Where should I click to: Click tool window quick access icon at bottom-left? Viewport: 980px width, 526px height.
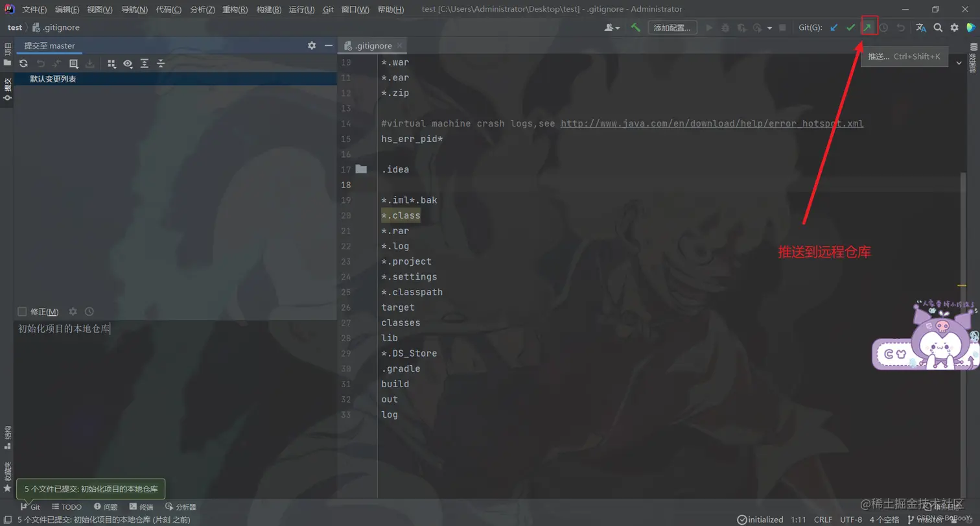[x=6, y=520]
